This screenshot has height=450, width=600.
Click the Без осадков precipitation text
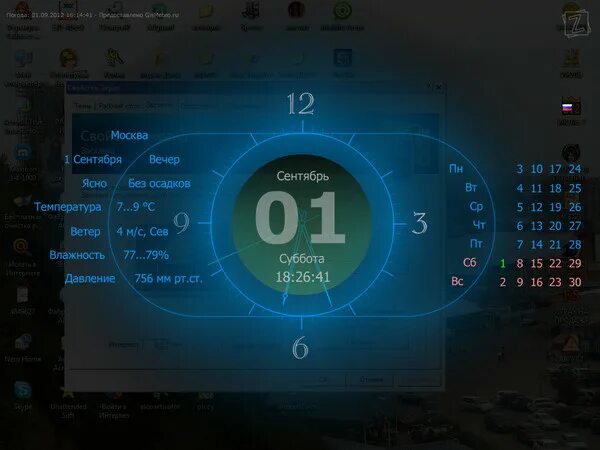pyautogui.click(x=159, y=183)
